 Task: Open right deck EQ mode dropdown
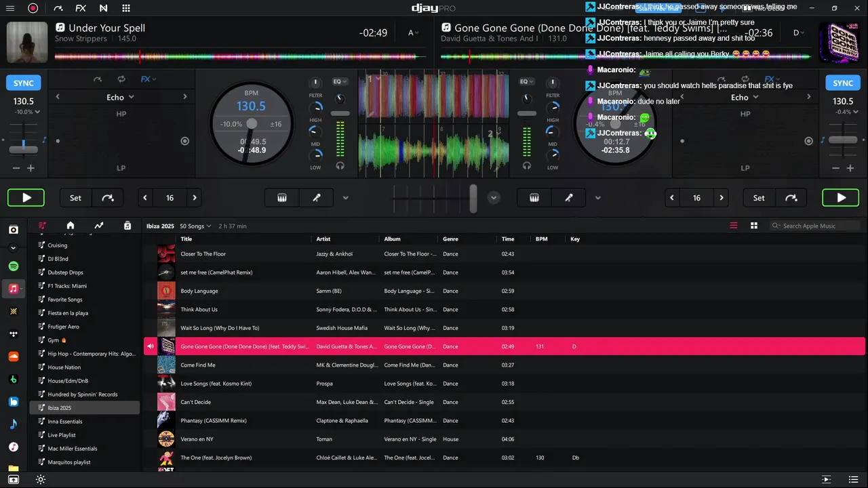(x=526, y=81)
